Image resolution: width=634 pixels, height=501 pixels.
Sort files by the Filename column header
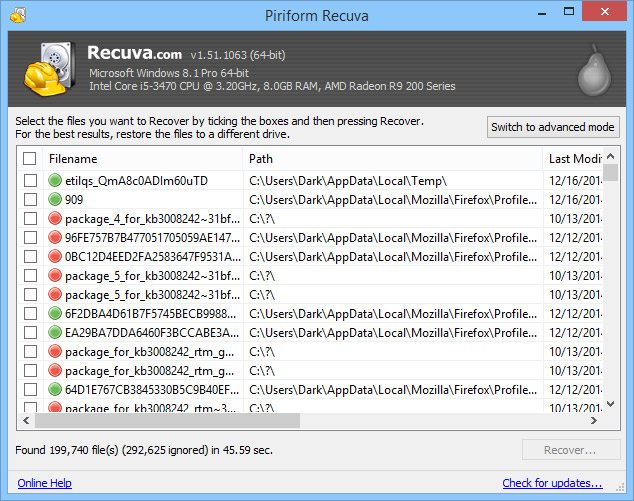click(x=140, y=159)
